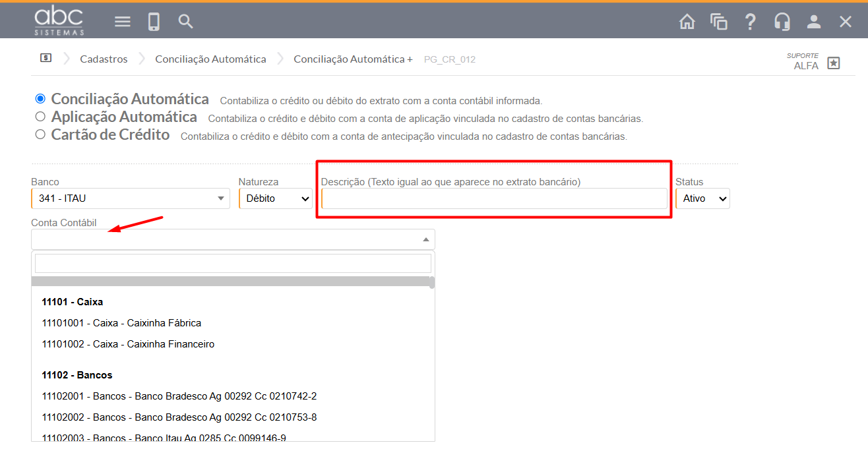Pick Banco Bradesco Cc 0210742-2 account
Viewport: 868px width, 449px height.
coord(179,396)
